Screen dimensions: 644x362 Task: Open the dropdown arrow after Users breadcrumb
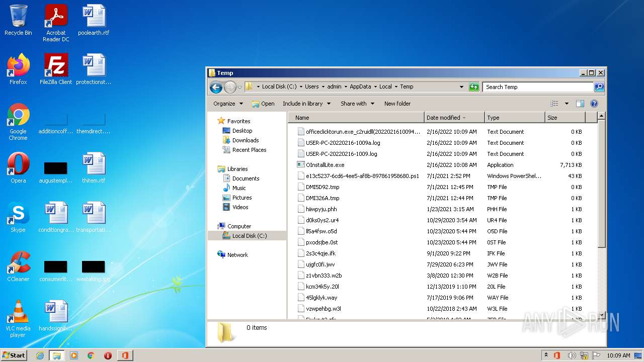(x=323, y=87)
